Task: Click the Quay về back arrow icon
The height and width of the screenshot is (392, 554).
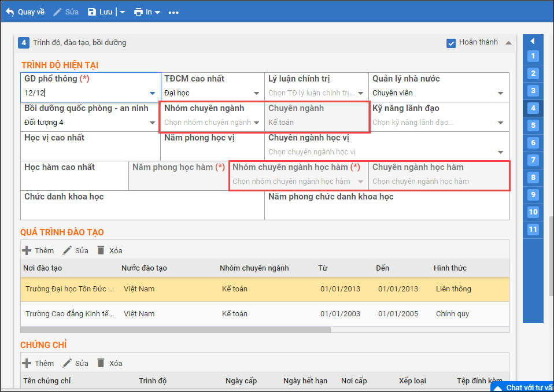Action: [x=10, y=12]
